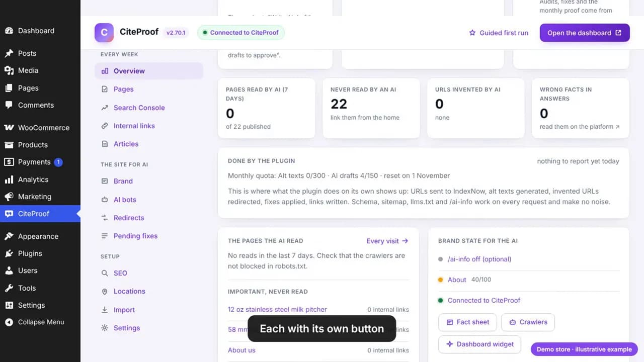This screenshot has width=644, height=362.
Task: Open the Pages section in CiteProof sidebar
Action: click(149, 89)
